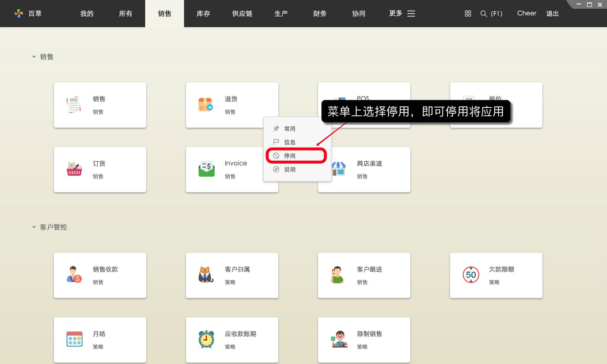
Task: Maximize the application window
Action: 589,5
